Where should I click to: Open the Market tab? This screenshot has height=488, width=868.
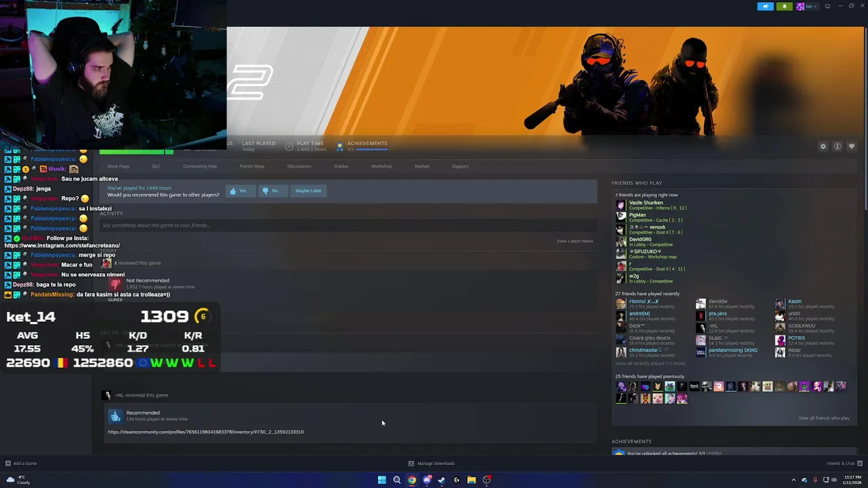(x=422, y=166)
